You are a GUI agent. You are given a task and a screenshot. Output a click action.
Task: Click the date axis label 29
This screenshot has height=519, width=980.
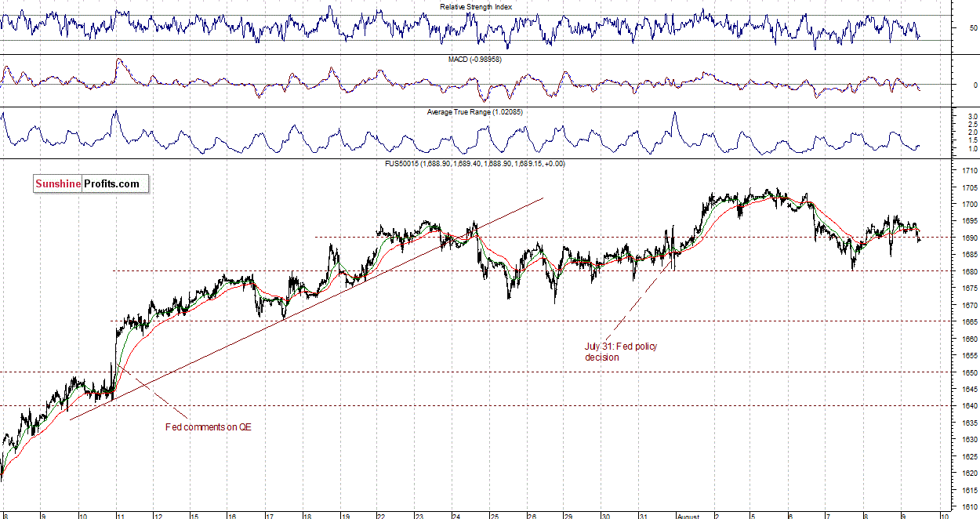tap(568, 516)
